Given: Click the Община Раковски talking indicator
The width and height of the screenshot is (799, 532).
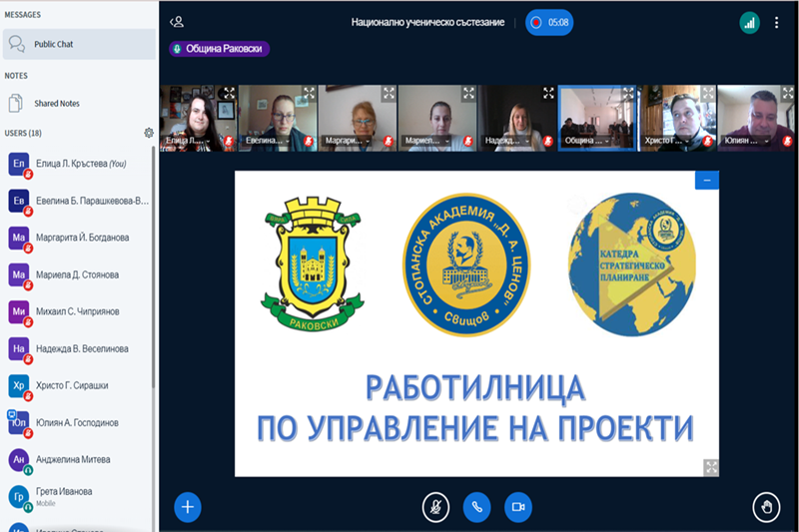Looking at the screenshot, I should coord(219,49).
